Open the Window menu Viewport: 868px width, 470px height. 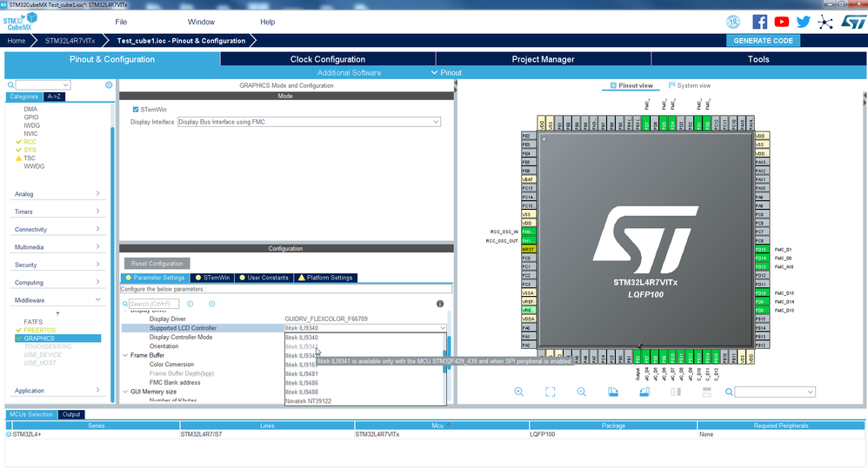pyautogui.click(x=201, y=22)
